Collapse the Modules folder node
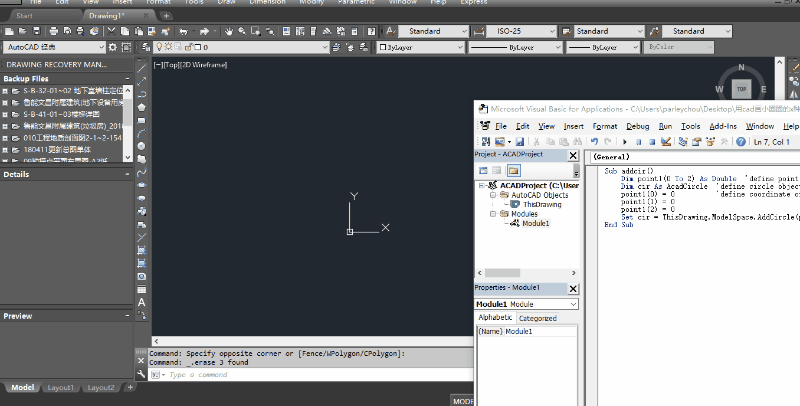Screen dimensions: 800x406 coord(493,214)
